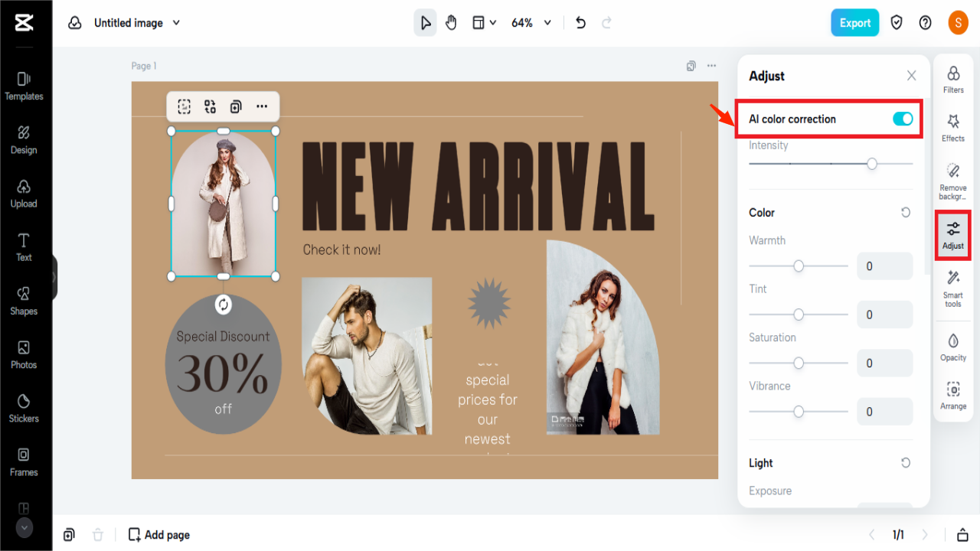Switch to the Text panel
This screenshot has width=980, height=551.
24,247
